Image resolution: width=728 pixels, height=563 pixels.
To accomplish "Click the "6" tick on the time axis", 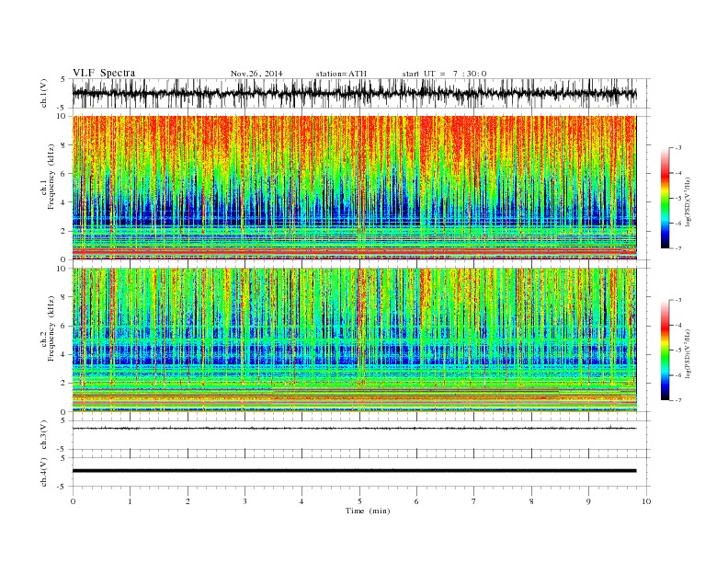I will pos(416,501).
